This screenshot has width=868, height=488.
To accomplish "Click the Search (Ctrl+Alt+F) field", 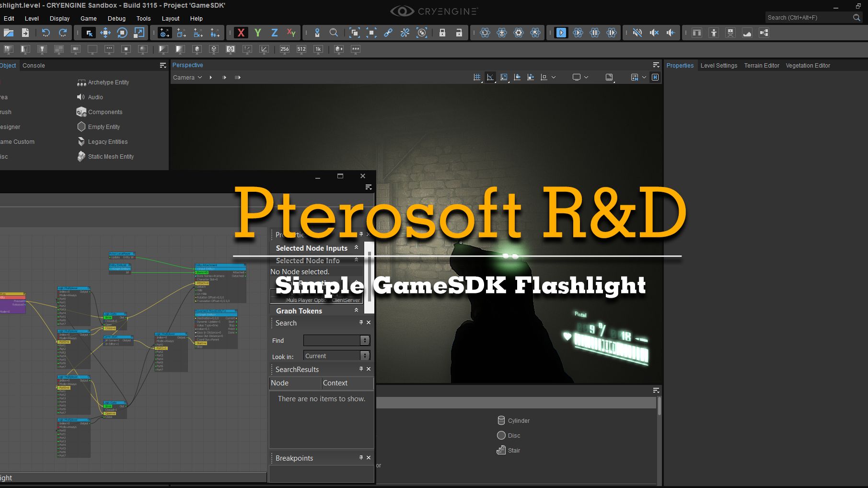I will pos(813,17).
